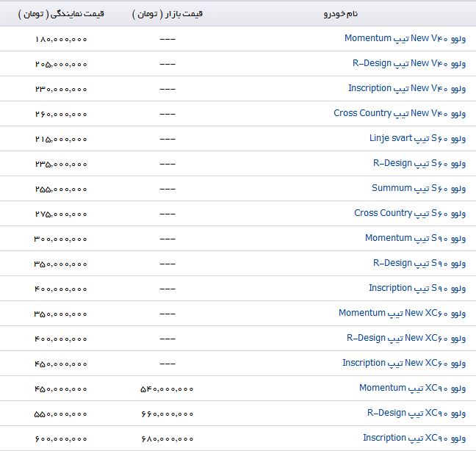Image resolution: width=476 pixels, height=451 pixels.
Task: Select market price ۶۶۰,۰۰۰,۰۰۰ for XC90 R-Design
Action: click(167, 414)
